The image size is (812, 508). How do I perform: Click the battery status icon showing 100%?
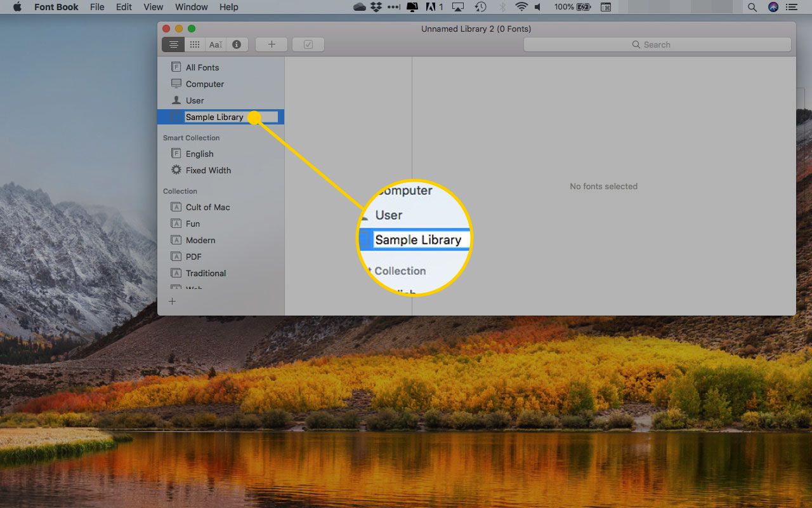coord(573,7)
